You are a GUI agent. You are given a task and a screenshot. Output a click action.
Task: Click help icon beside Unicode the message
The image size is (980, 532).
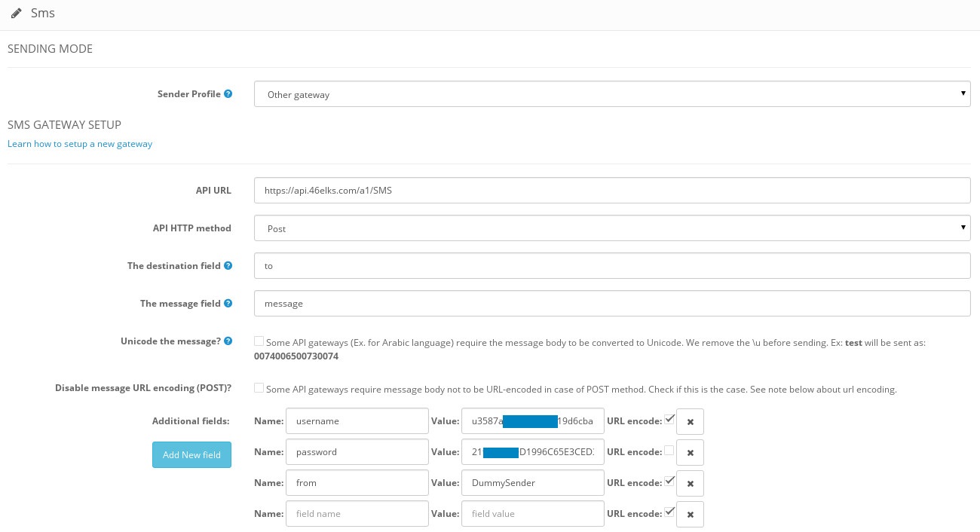(228, 341)
